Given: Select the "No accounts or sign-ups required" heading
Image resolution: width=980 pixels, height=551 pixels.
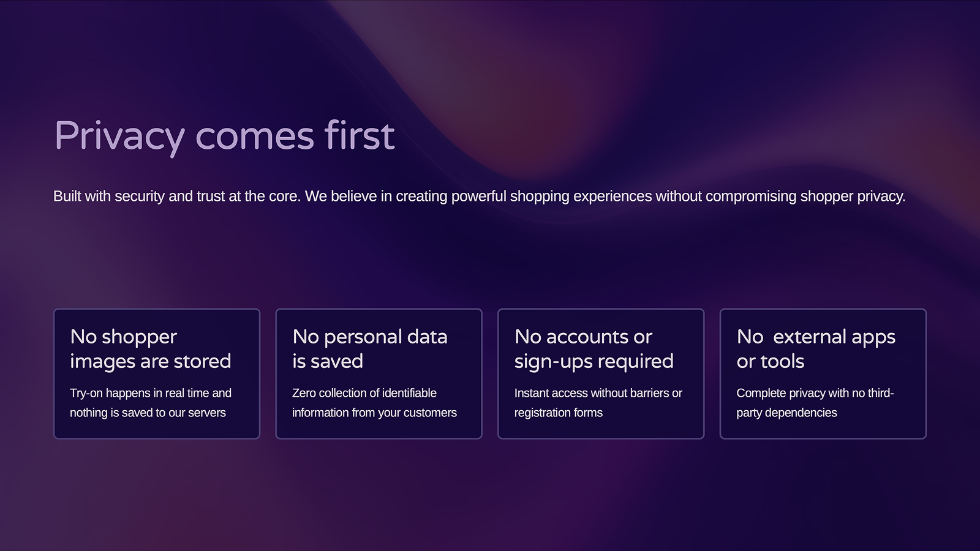Looking at the screenshot, I should click(x=594, y=349).
